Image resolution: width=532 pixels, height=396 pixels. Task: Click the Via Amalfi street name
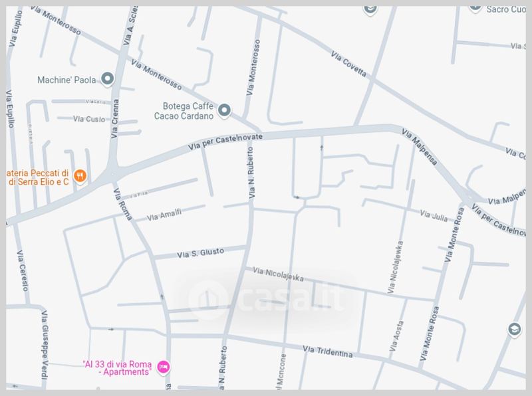(x=164, y=215)
